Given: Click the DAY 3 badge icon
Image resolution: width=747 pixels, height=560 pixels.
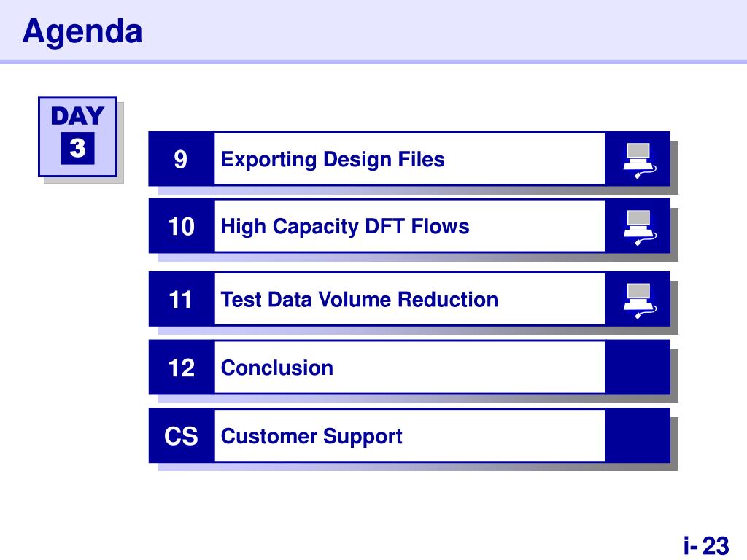Looking at the screenshot, I should pyautogui.click(x=77, y=136).
